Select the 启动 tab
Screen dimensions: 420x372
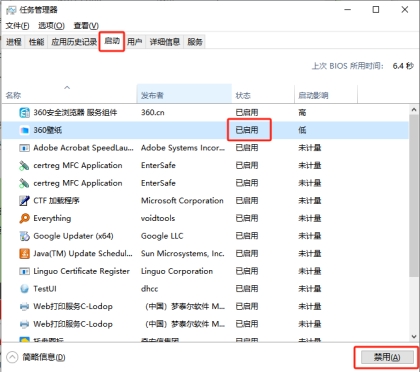coord(112,41)
